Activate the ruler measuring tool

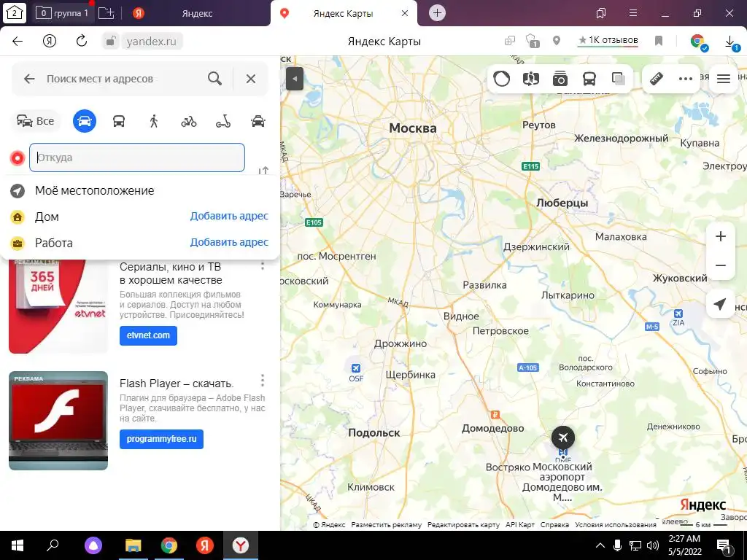tap(657, 79)
